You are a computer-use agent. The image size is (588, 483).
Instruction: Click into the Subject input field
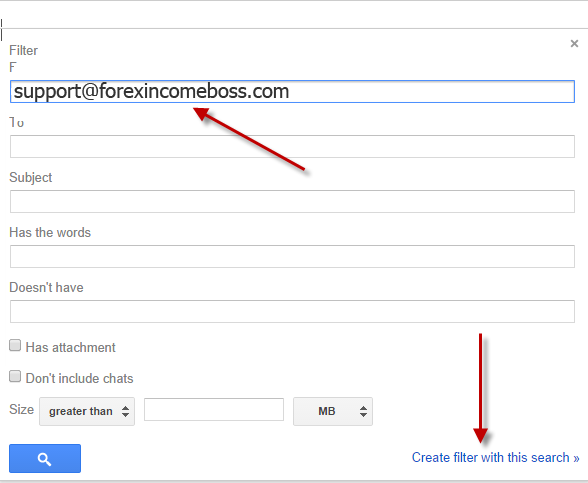pyautogui.click(x=292, y=201)
